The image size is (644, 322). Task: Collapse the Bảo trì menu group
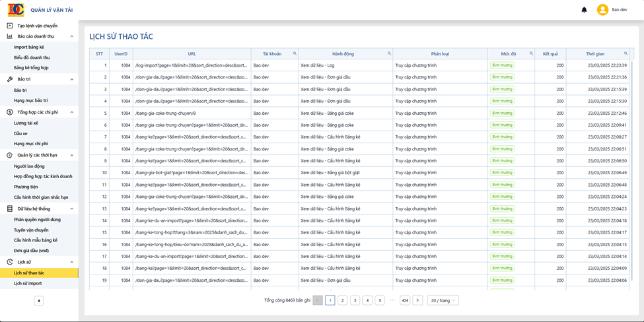pos(71,79)
